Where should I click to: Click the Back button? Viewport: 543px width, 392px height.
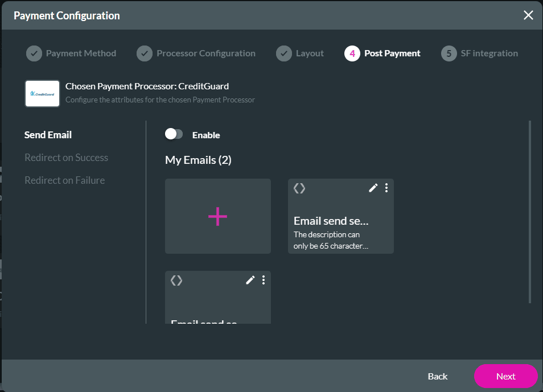point(437,376)
